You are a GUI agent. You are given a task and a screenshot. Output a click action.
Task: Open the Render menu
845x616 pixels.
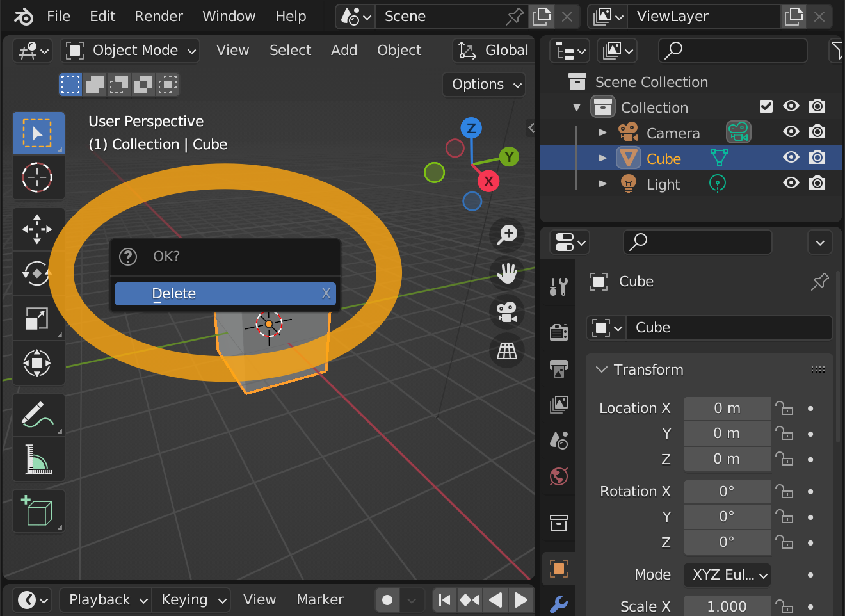click(159, 17)
